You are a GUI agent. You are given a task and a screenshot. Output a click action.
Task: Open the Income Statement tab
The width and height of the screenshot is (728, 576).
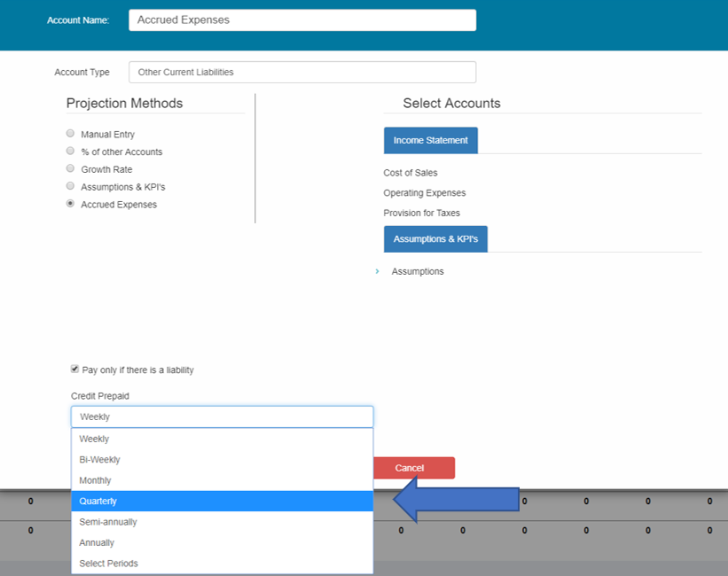point(430,140)
